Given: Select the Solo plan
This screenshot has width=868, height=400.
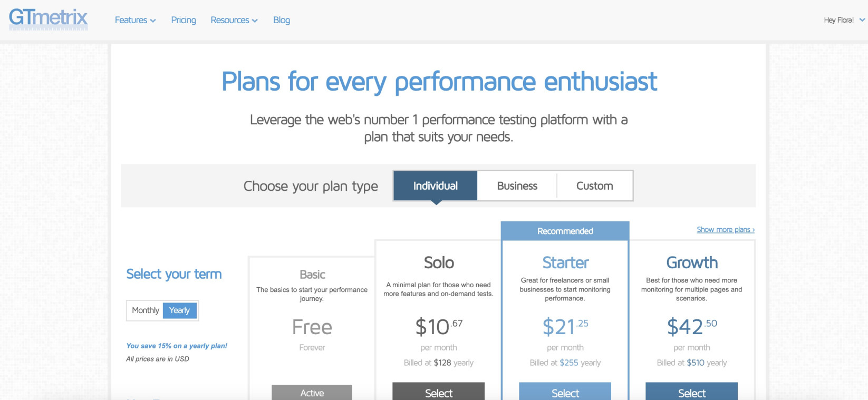Looking at the screenshot, I should pos(438,392).
